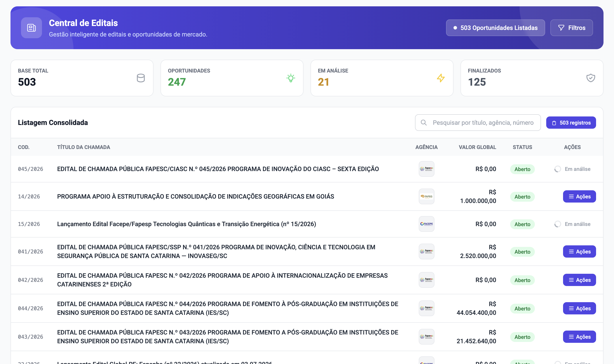Focus the search field Pesquisar por título

478,123
